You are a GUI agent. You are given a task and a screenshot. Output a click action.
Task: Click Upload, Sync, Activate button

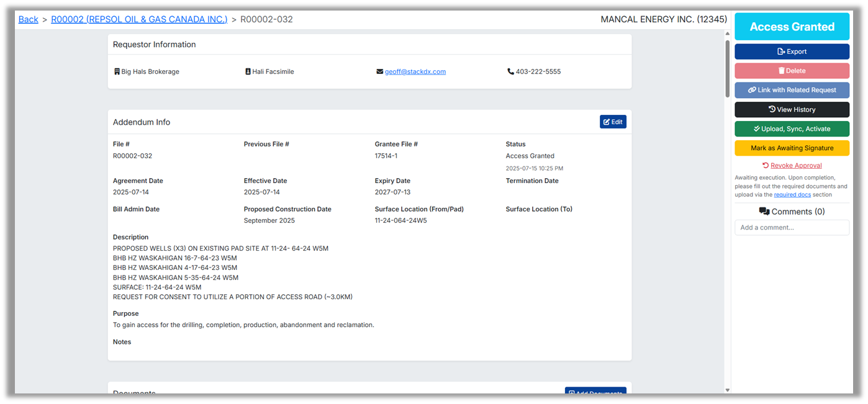click(792, 129)
